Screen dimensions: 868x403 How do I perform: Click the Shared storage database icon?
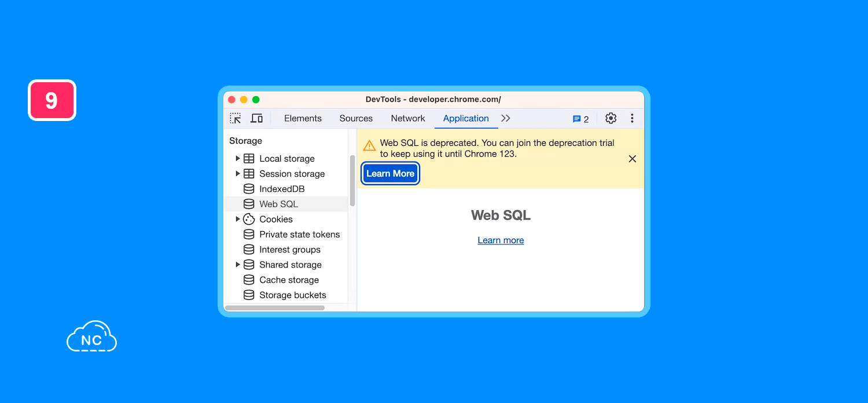(x=249, y=265)
